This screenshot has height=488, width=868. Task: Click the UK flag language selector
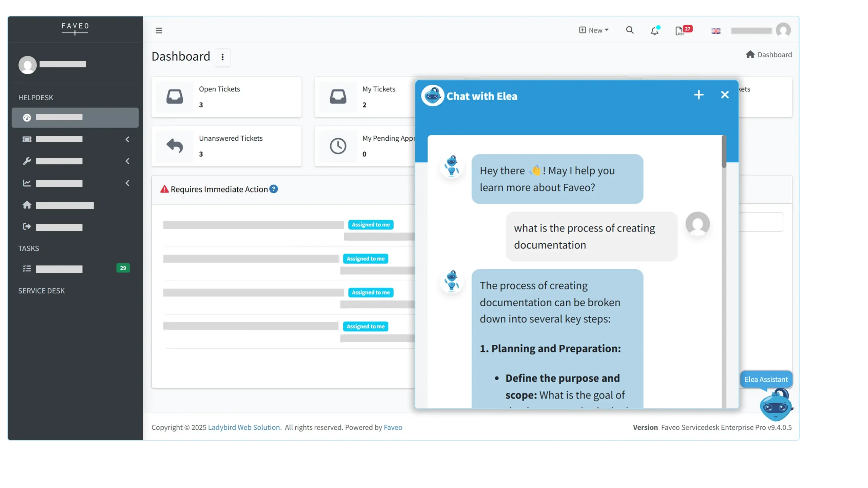click(716, 31)
